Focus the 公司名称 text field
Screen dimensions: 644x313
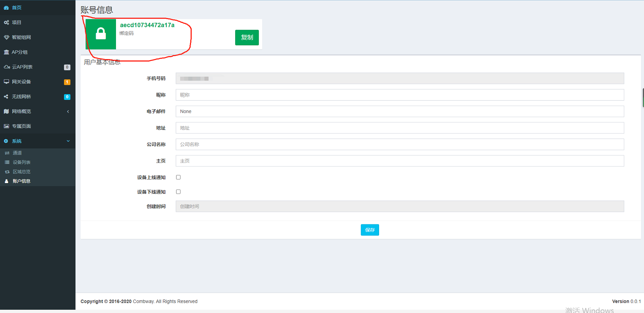point(399,144)
